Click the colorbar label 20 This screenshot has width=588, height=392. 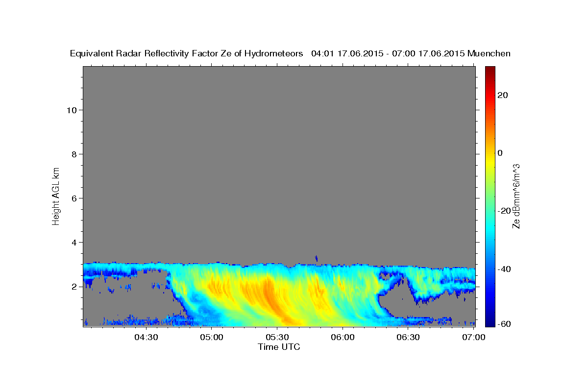tap(503, 95)
